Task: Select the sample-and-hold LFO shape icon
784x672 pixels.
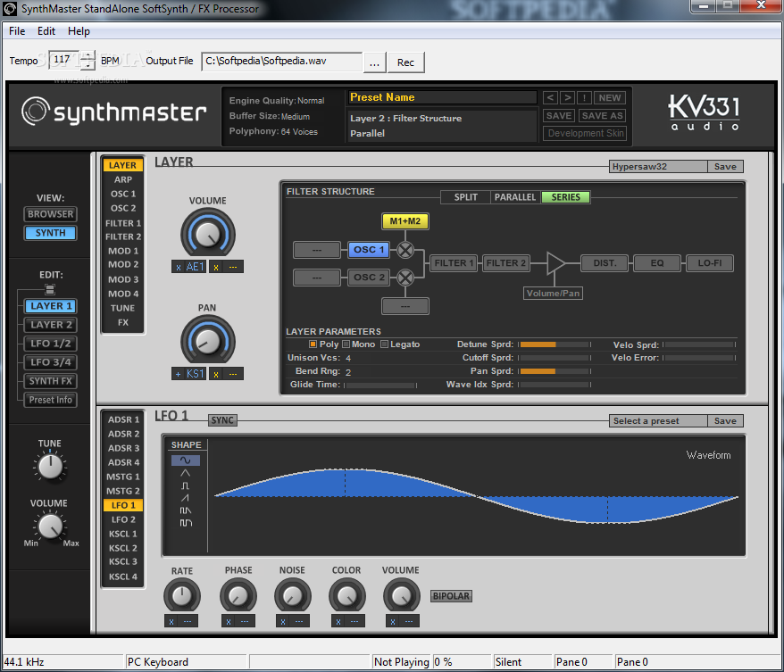Action: click(186, 523)
